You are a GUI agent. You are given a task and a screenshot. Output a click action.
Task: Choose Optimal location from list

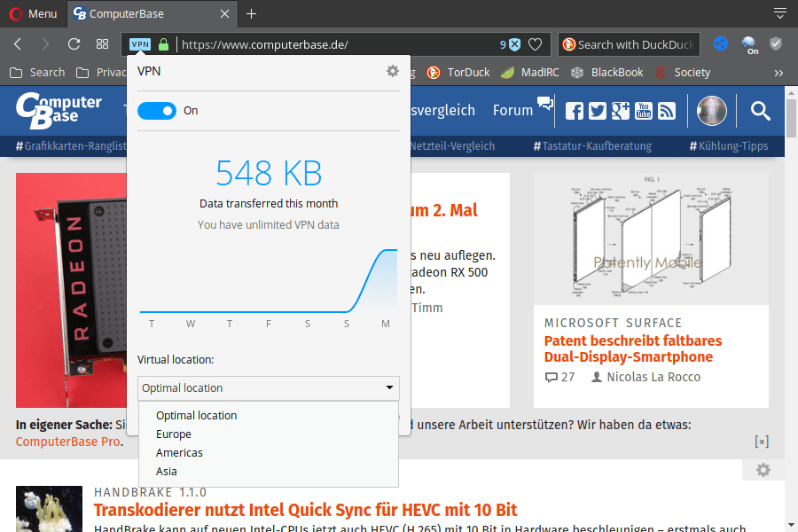[x=197, y=416]
